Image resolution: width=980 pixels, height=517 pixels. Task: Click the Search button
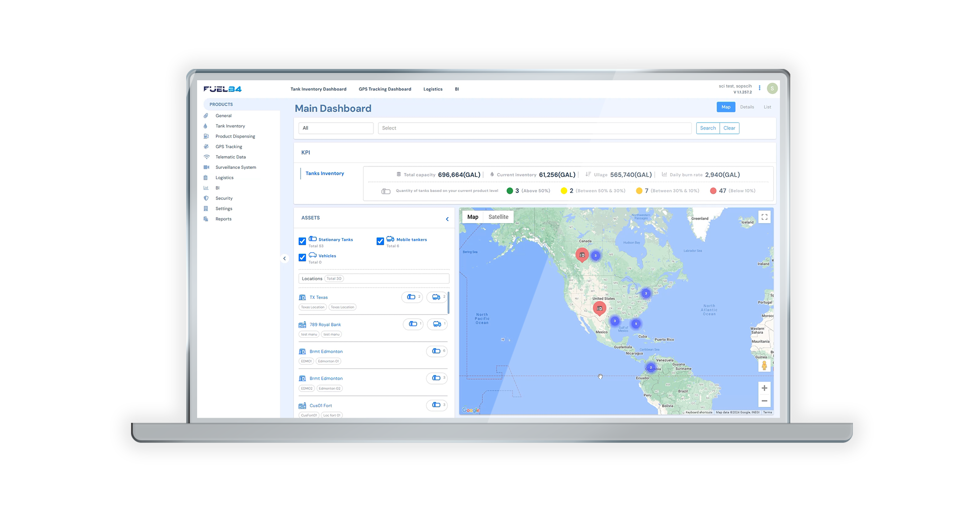click(x=708, y=128)
